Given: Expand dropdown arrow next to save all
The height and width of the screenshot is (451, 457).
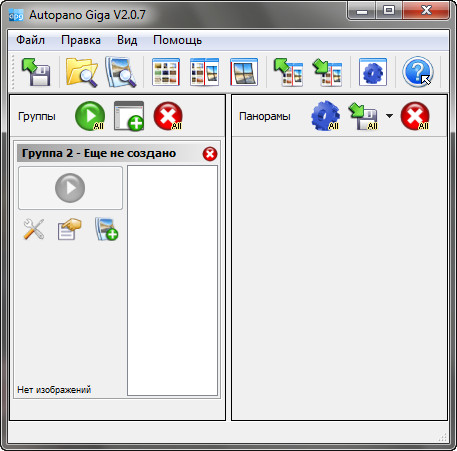Looking at the screenshot, I should 389,116.
